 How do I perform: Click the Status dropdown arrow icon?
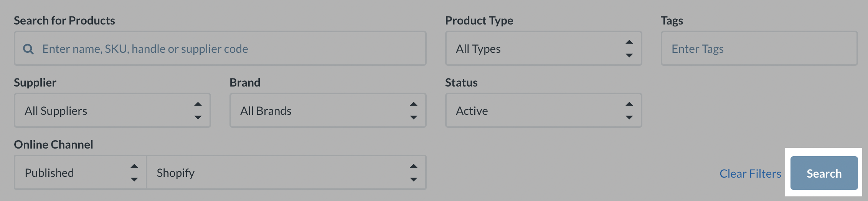(629, 111)
